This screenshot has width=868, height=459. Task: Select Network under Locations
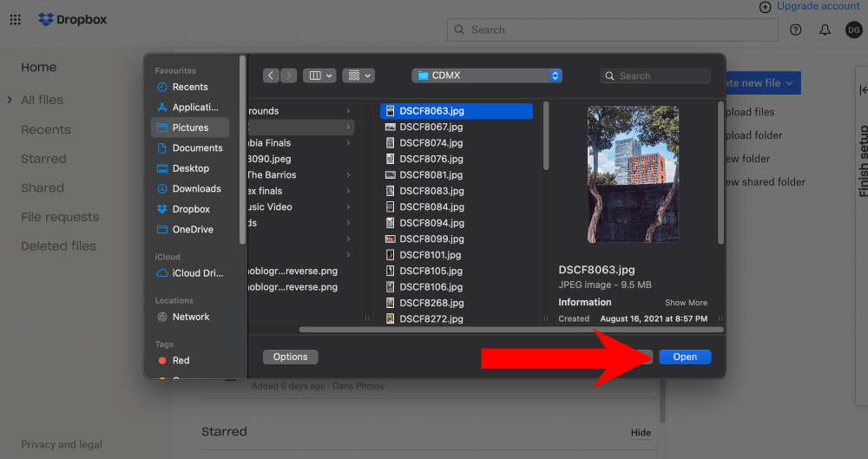[x=190, y=317]
